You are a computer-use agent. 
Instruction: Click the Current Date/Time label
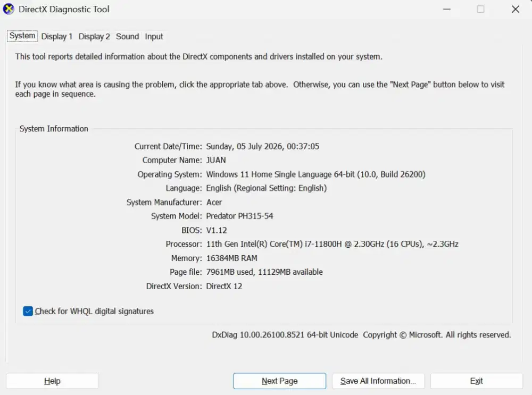click(x=168, y=147)
